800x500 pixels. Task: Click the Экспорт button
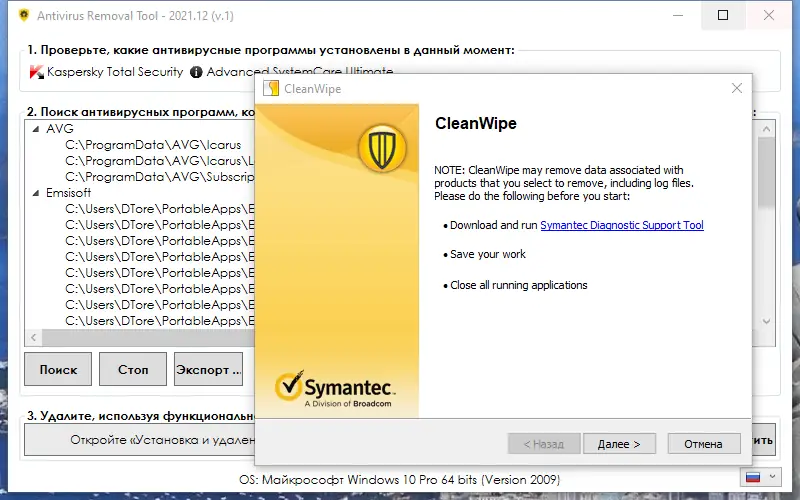click(x=208, y=369)
